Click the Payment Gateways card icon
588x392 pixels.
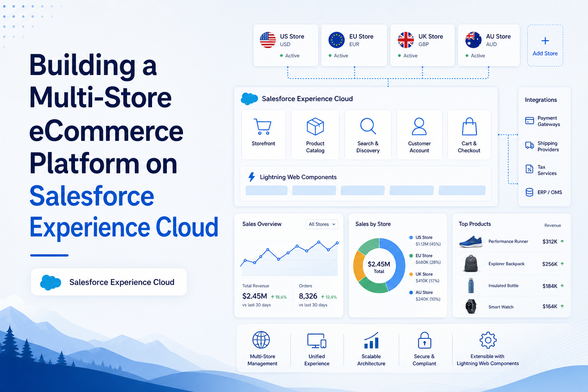[529, 121]
